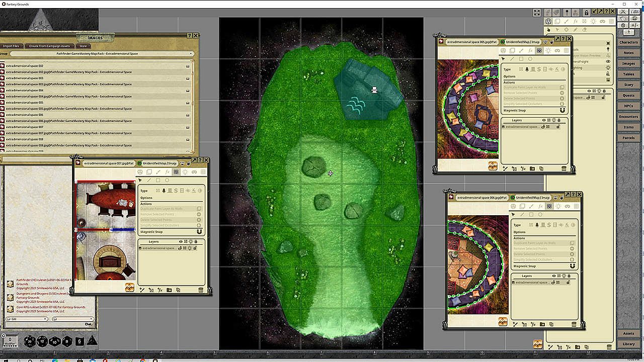This screenshot has width=644, height=362.
Task: Roll the d10 die
Action: coord(55,342)
